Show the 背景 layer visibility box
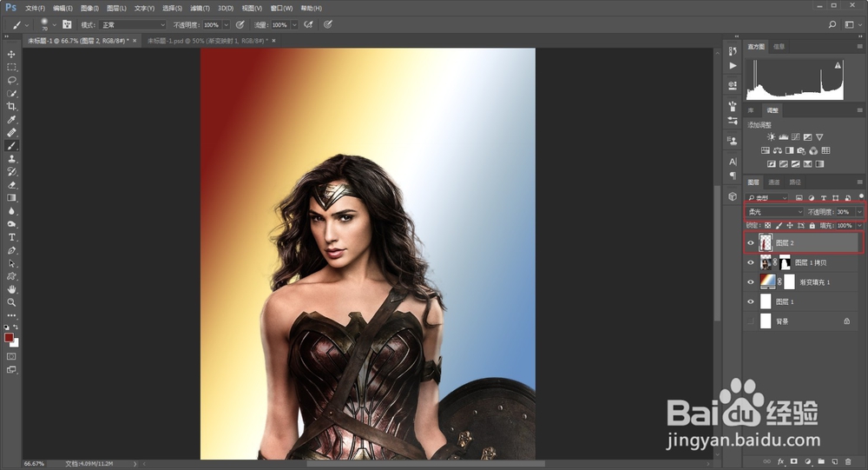The image size is (868, 470). point(751,321)
